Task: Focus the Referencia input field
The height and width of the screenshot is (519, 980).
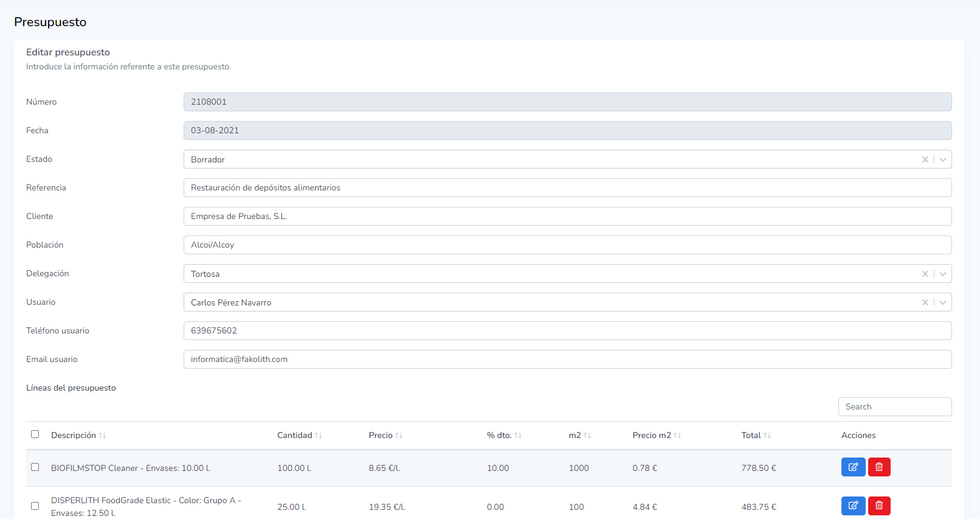Action: click(567, 188)
